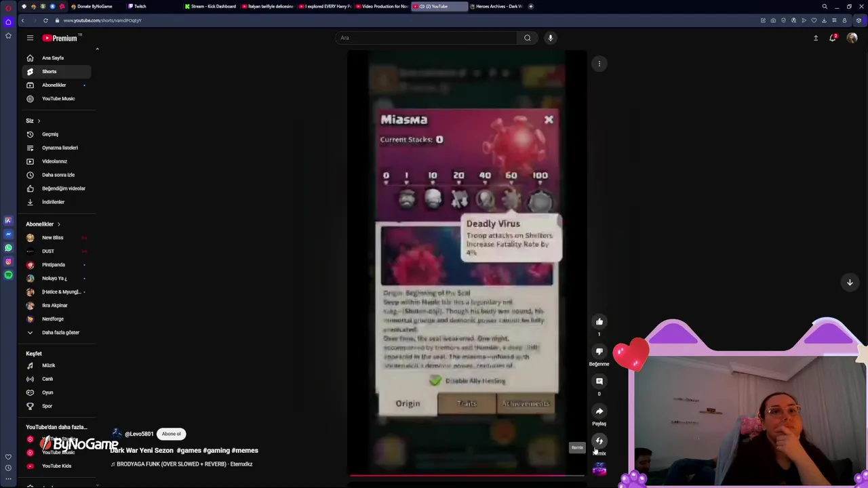868x488 pixels.
Task: Remix this Short
Action: click(599, 441)
